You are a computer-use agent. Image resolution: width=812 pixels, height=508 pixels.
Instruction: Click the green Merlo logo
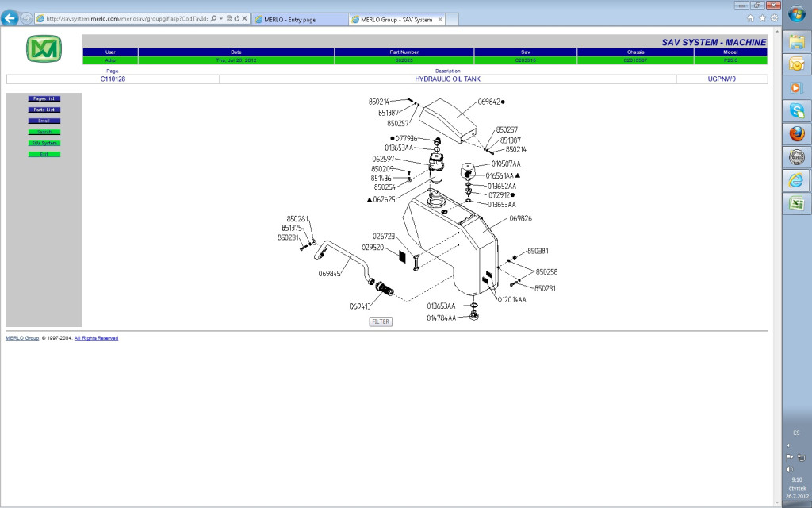tap(44, 48)
